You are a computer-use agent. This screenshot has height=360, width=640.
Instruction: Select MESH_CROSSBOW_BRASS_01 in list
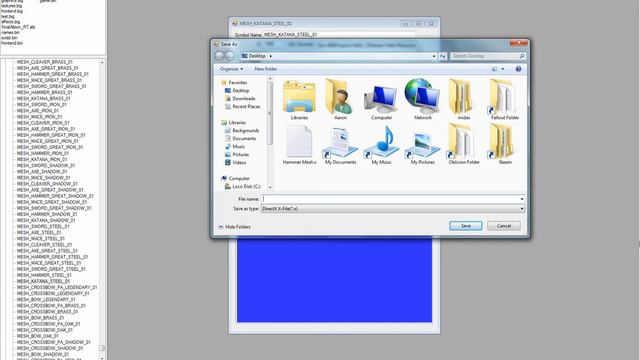(x=47, y=311)
